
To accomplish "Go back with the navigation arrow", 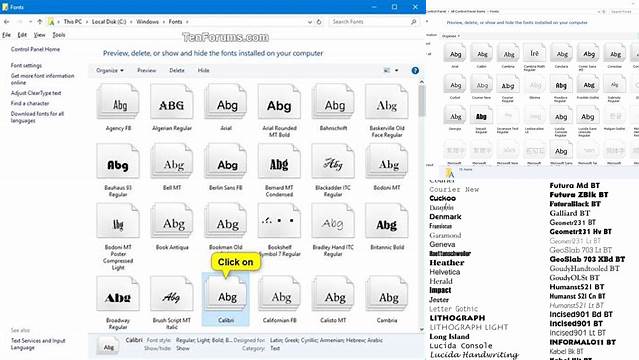I will [x=7, y=22].
